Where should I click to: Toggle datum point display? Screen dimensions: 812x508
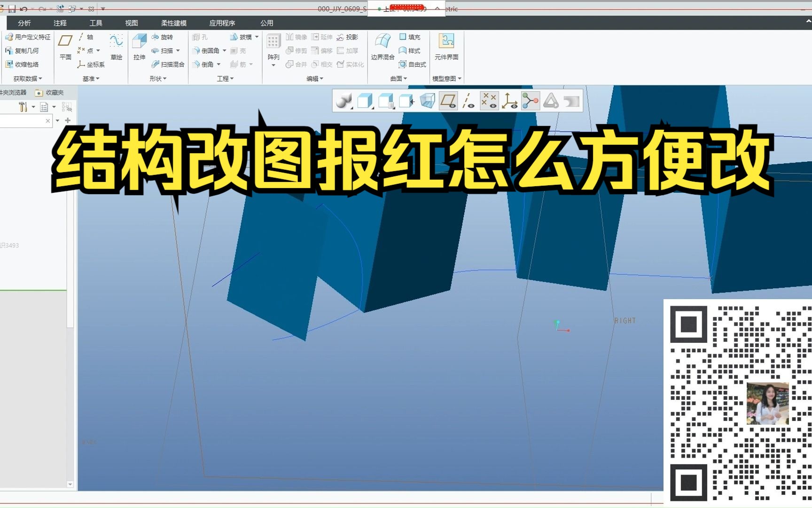pos(489,101)
